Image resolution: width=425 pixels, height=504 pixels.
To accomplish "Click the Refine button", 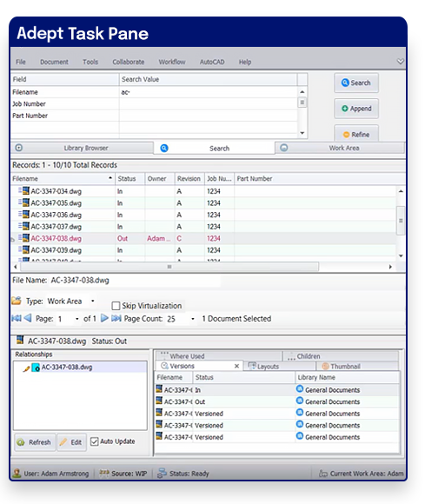I will coord(356,134).
